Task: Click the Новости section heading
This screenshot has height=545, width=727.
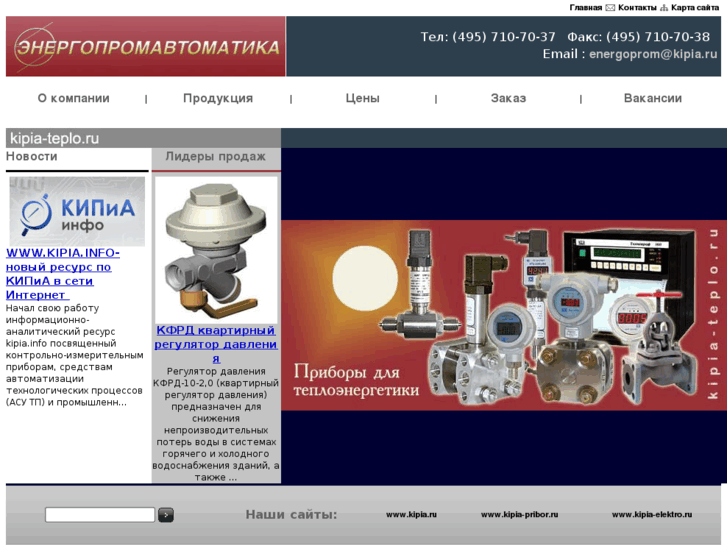Action: (x=32, y=156)
